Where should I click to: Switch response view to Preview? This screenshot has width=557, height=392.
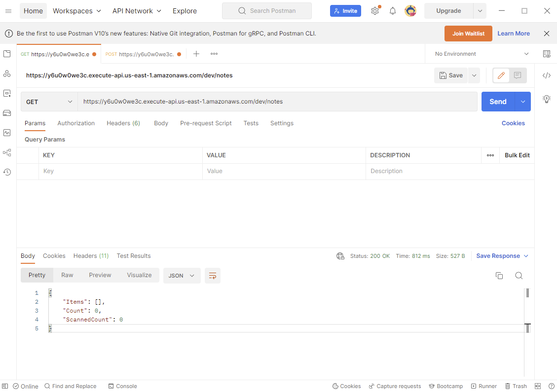[100, 275]
